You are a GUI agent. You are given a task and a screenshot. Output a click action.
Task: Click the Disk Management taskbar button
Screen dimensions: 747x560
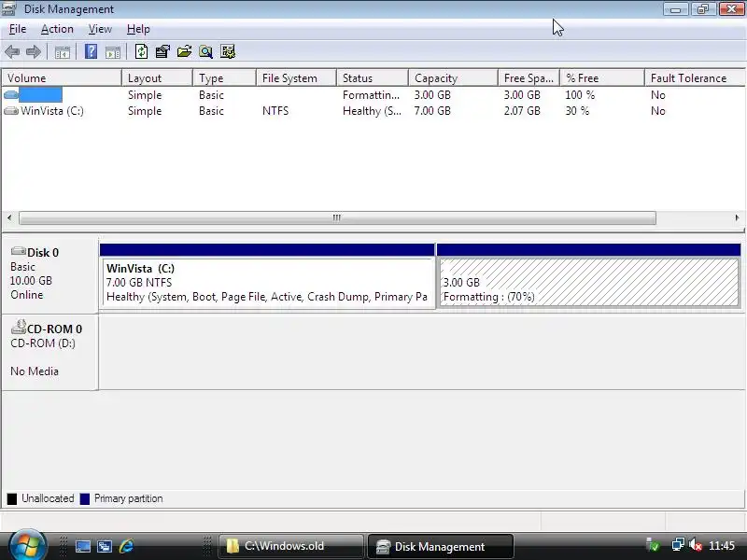pos(440,546)
